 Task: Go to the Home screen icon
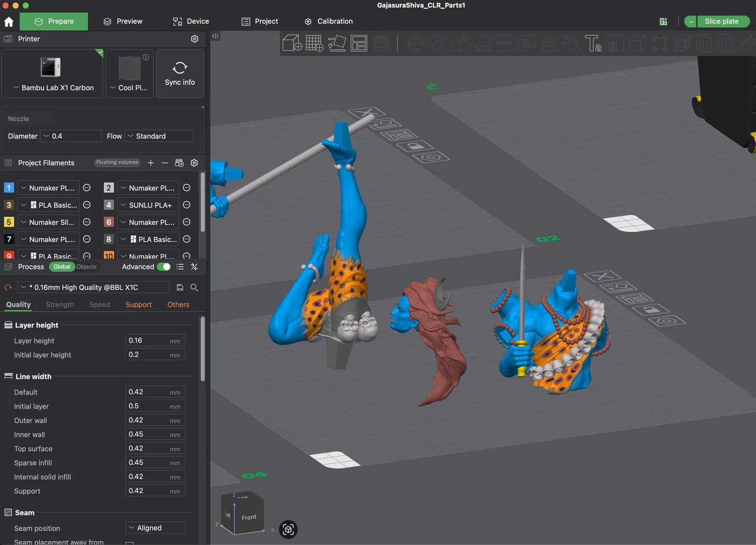coord(9,22)
